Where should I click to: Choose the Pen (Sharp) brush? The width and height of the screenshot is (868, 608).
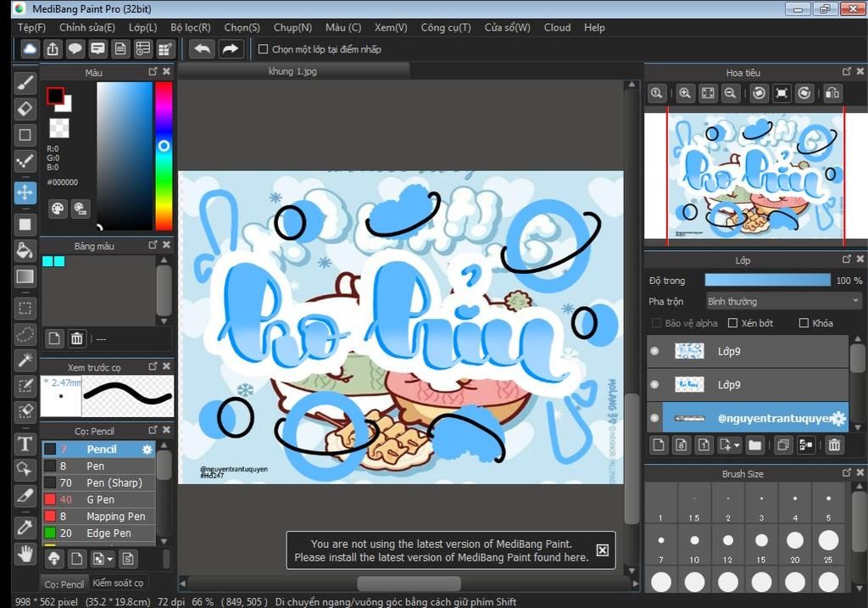point(98,482)
